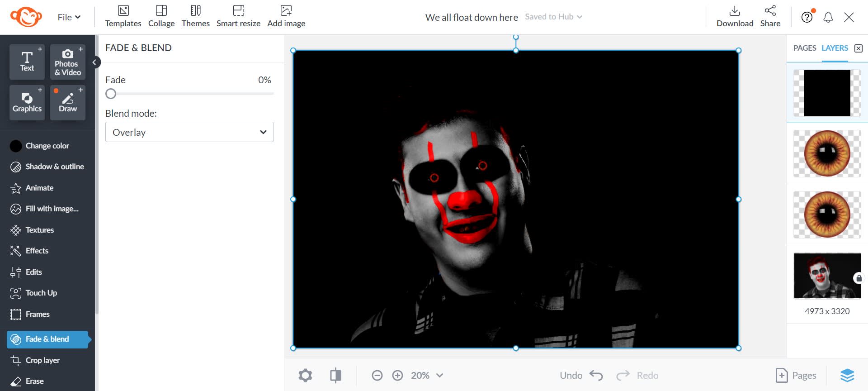Collapse the left panel with the arrow
The height and width of the screenshot is (391, 868).
[x=94, y=62]
